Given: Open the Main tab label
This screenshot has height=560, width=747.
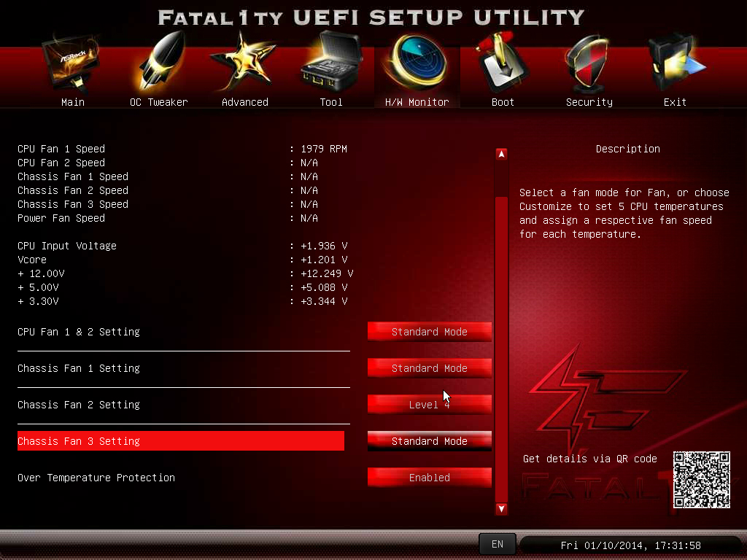Looking at the screenshot, I should (x=73, y=102).
